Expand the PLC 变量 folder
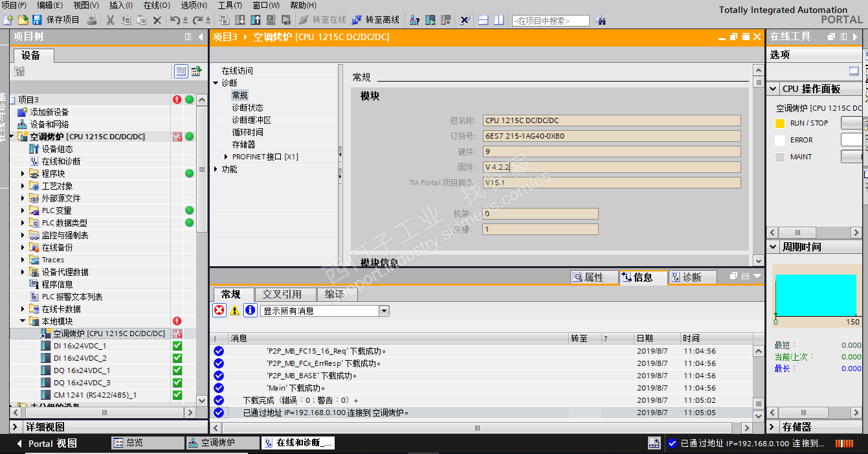This screenshot has width=868, height=454. tap(23, 210)
